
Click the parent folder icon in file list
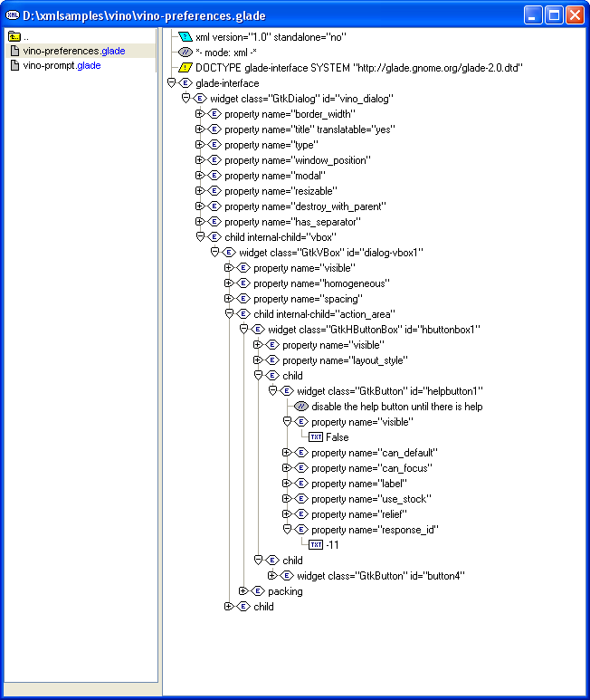point(14,37)
